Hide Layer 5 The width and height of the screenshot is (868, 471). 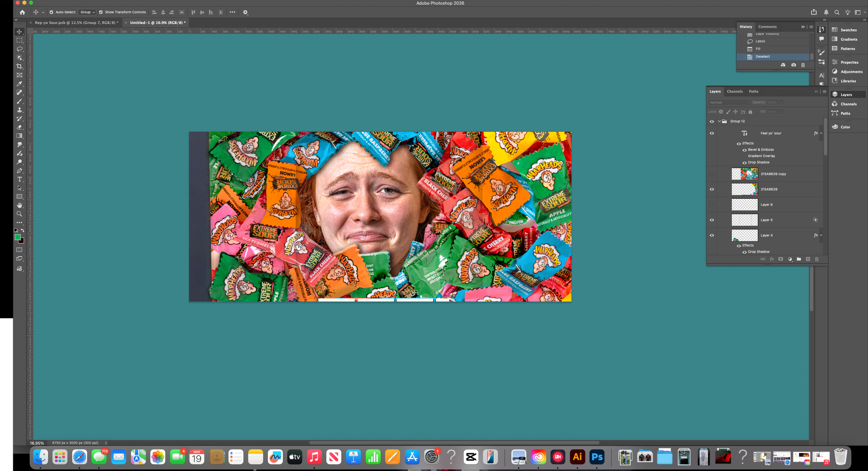712,220
